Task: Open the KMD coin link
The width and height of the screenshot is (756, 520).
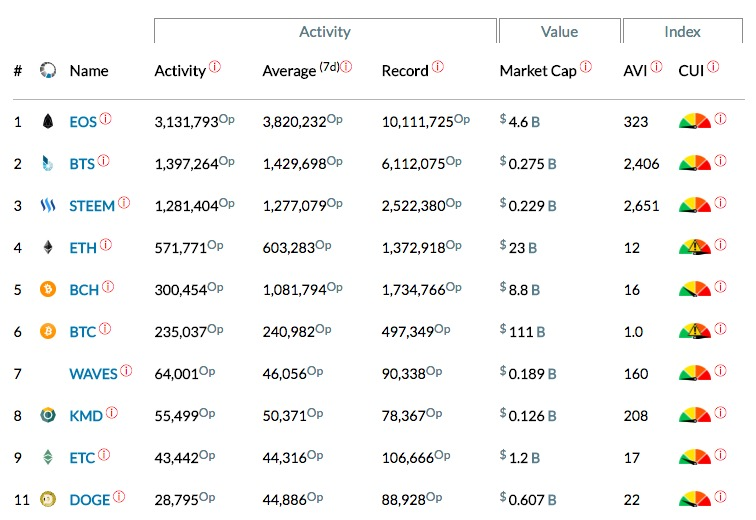Action: click(x=86, y=416)
